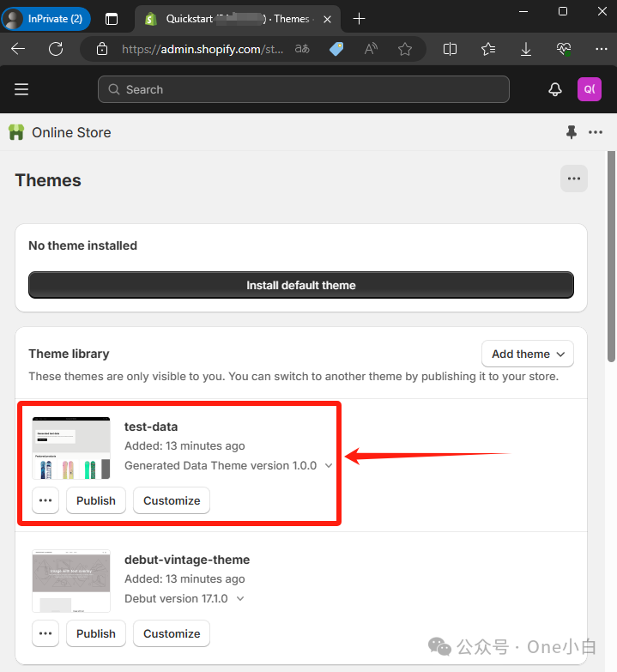Start Read aloud from address bar
This screenshot has height=672, width=617.
click(x=371, y=49)
